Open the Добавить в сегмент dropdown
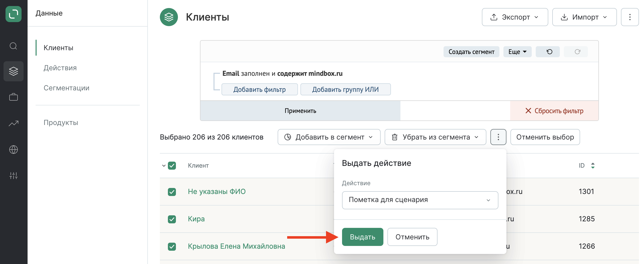 329,137
